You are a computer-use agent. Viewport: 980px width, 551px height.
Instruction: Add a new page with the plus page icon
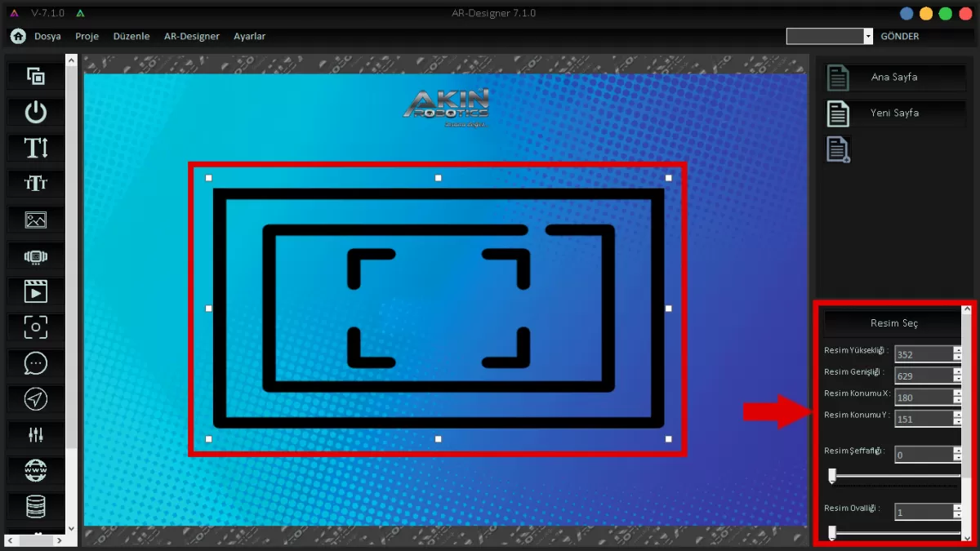(x=839, y=149)
